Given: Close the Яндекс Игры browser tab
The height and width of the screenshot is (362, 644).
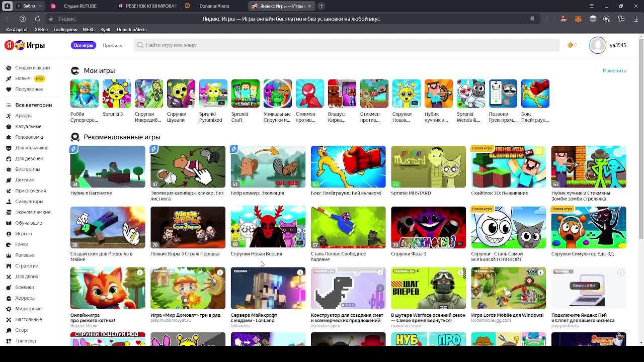Looking at the screenshot, I should 309,6.
